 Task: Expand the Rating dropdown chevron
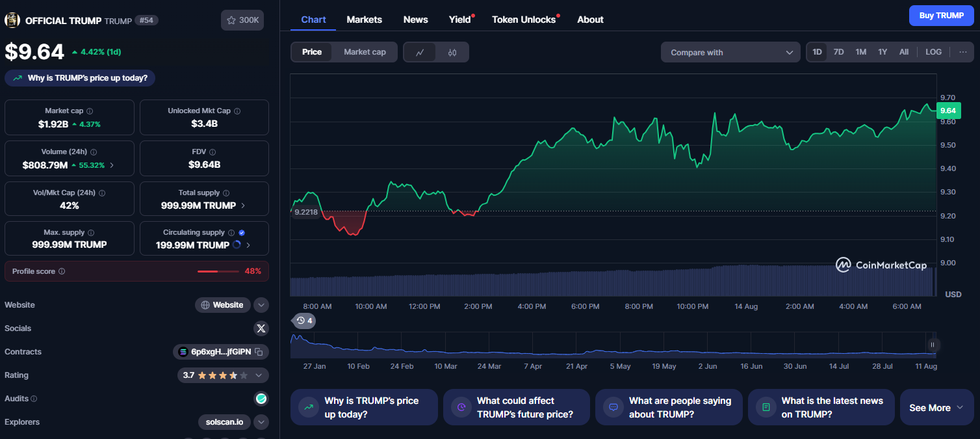(x=259, y=375)
